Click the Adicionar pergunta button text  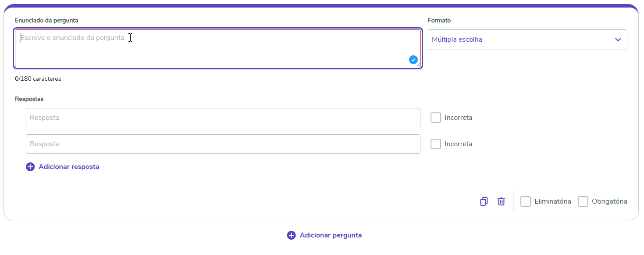coord(331,235)
